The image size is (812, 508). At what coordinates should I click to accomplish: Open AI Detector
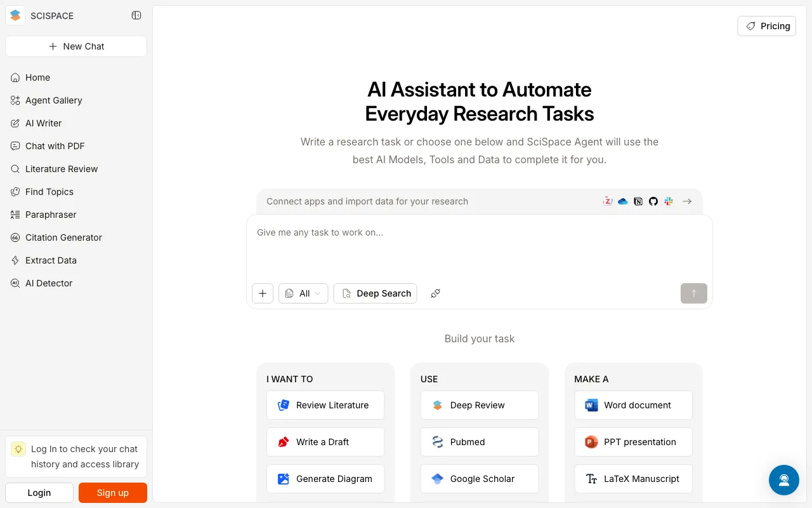76,283
